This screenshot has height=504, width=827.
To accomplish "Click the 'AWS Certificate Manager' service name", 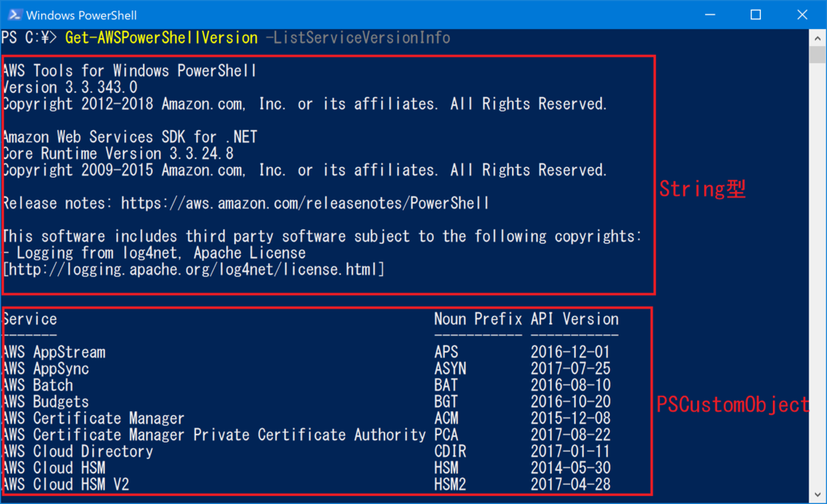I will (x=94, y=418).
